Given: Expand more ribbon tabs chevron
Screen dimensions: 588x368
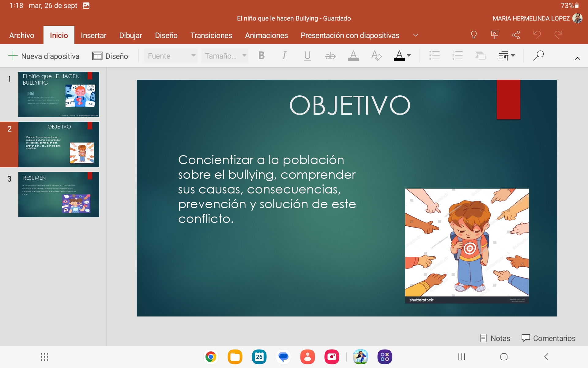Looking at the screenshot, I should coord(416,35).
